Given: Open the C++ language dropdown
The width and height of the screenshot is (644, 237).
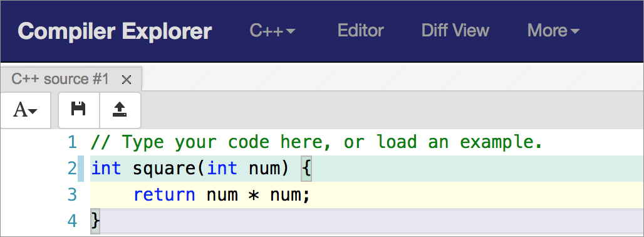Looking at the screenshot, I should coord(273,31).
